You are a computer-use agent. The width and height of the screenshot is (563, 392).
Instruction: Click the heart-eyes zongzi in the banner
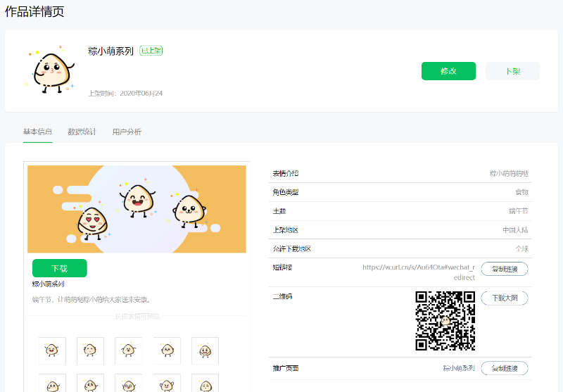92,223
